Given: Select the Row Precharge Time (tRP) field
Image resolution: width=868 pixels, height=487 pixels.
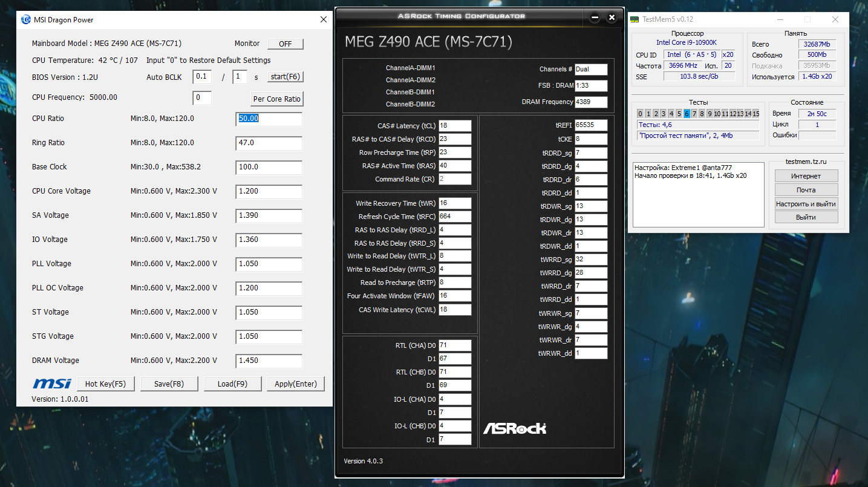Looking at the screenshot, I should [455, 152].
